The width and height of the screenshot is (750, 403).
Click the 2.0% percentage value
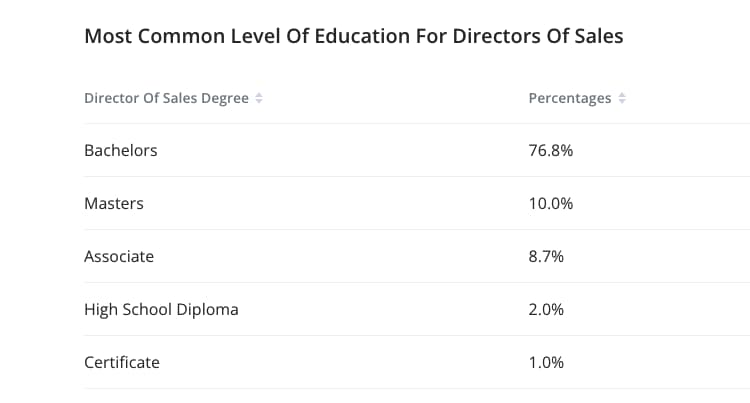pos(546,309)
